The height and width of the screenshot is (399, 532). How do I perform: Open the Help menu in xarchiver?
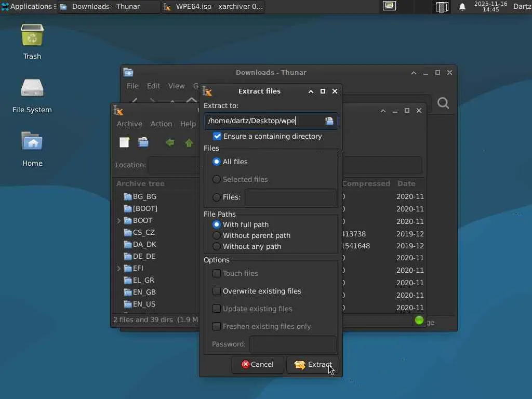(x=188, y=124)
